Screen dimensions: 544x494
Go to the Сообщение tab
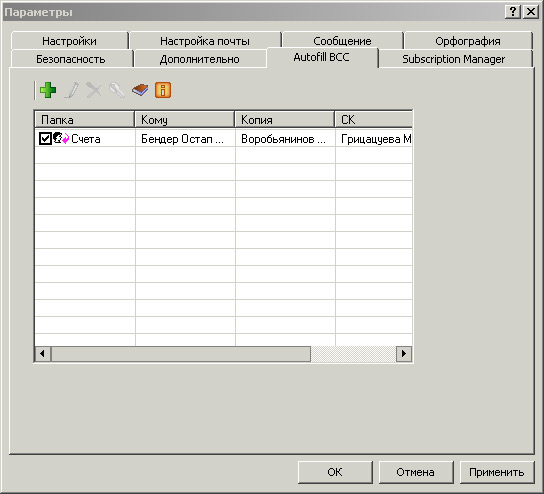click(x=342, y=41)
